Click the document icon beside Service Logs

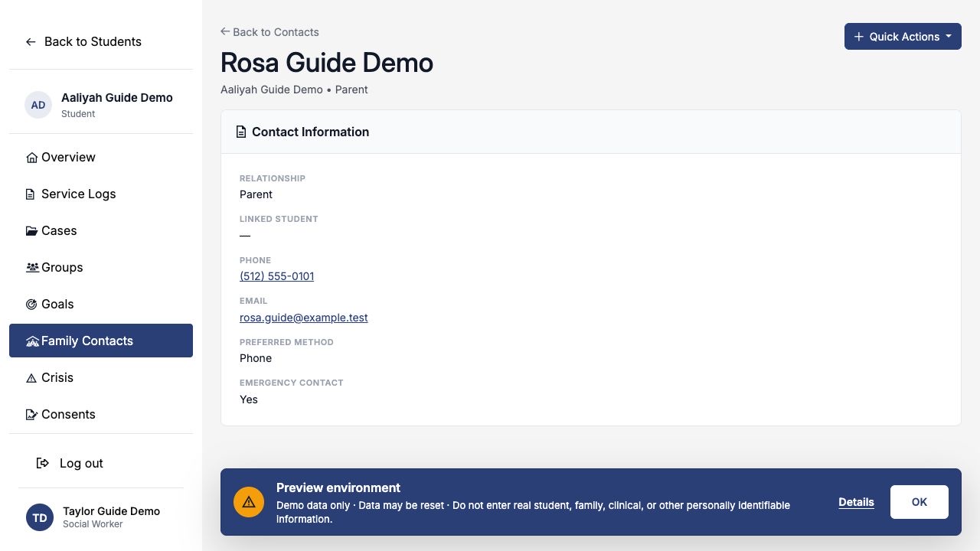pos(31,194)
